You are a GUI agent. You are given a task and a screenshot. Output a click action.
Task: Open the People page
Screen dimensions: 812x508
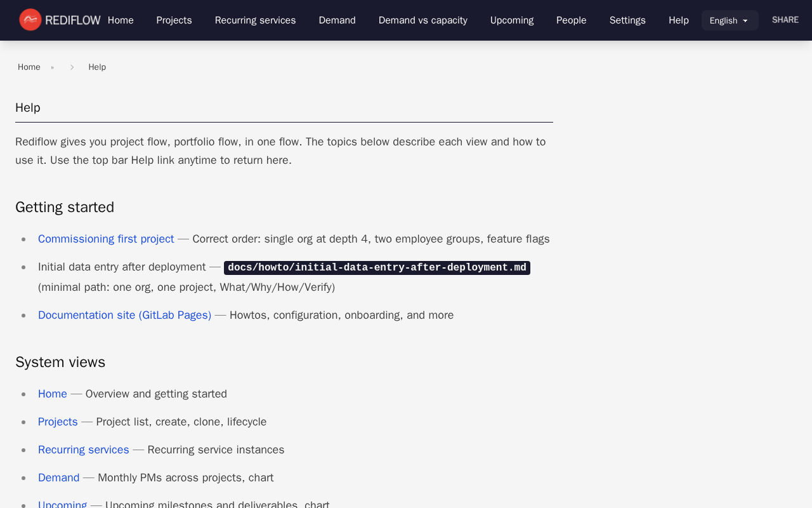[x=571, y=20]
